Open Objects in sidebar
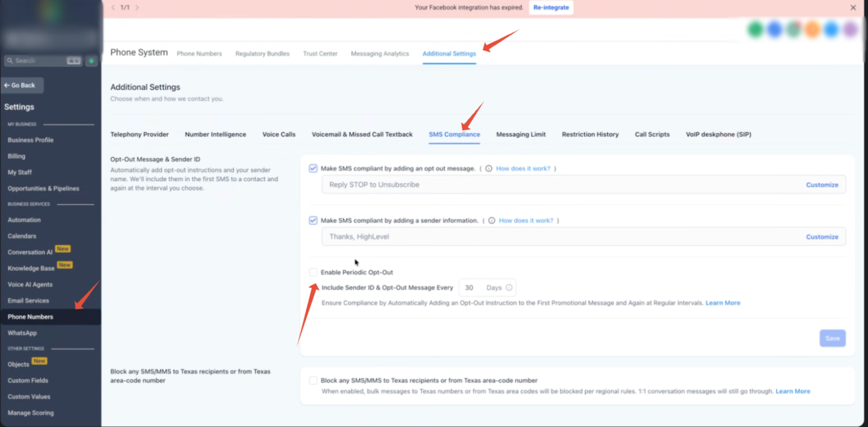868x427 pixels. coord(18,364)
